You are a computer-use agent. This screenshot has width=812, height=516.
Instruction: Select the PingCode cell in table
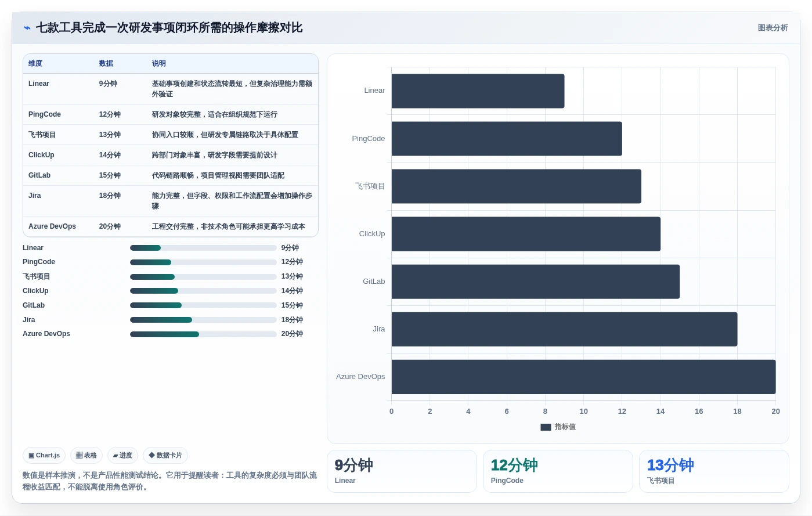45,114
